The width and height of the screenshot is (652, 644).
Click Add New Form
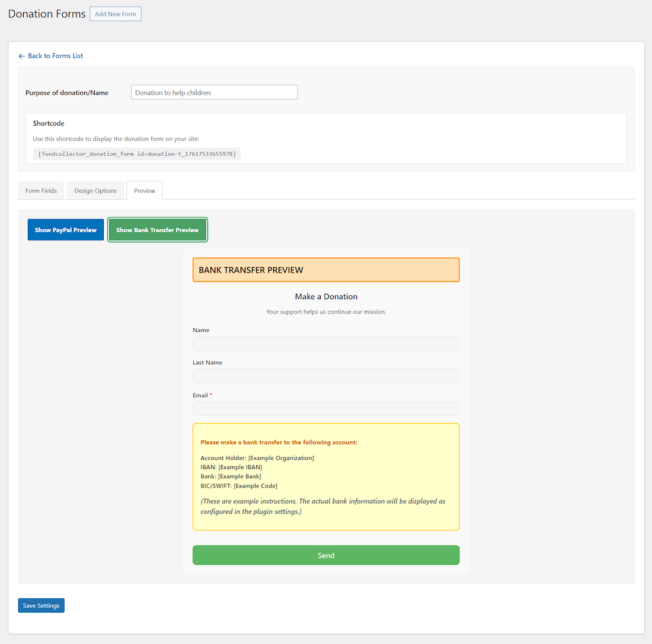(115, 14)
